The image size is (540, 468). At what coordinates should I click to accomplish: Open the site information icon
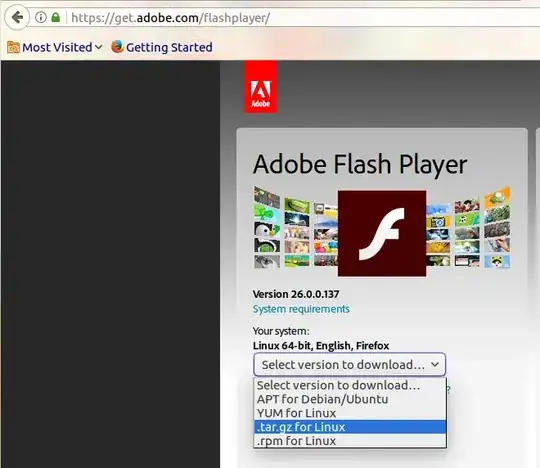[x=41, y=17]
